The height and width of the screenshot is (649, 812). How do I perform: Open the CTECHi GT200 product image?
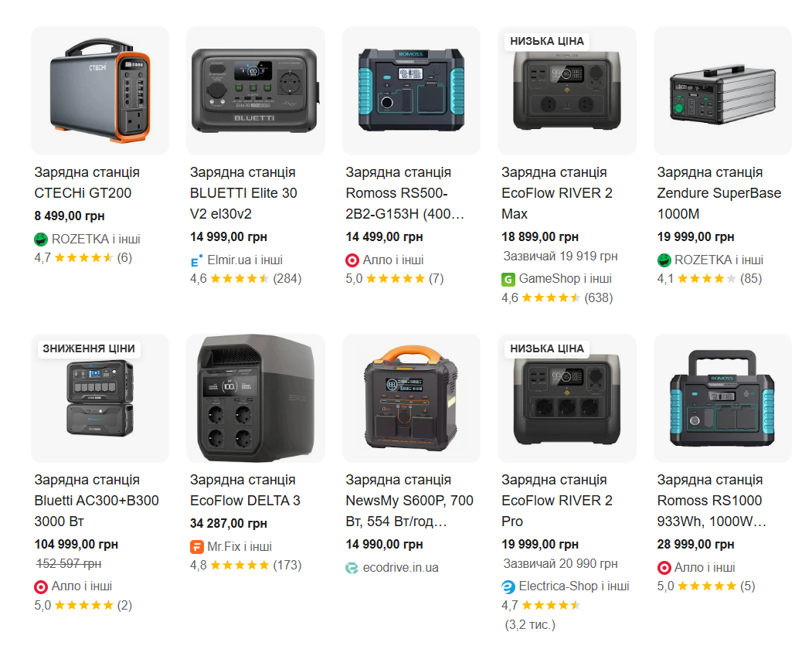(100, 90)
